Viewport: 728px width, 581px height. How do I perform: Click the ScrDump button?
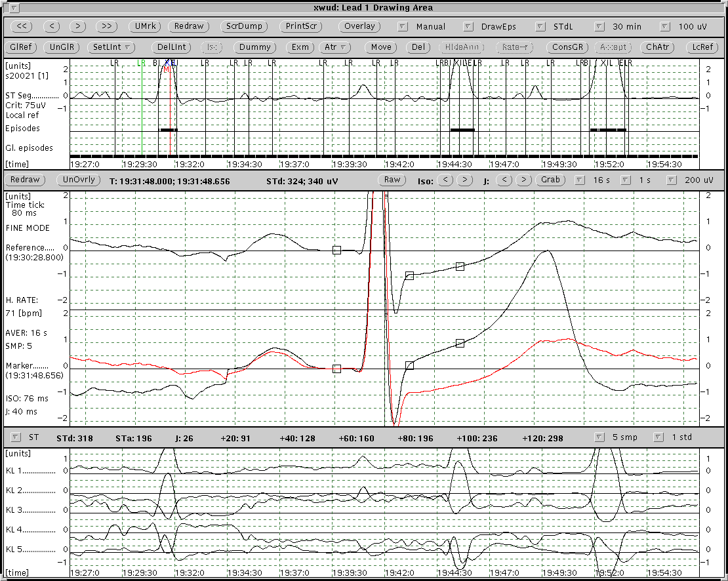pos(243,26)
